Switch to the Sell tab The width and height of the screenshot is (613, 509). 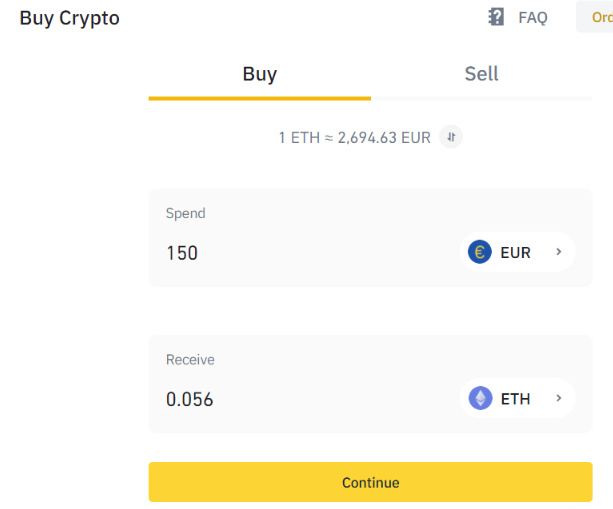tap(481, 74)
